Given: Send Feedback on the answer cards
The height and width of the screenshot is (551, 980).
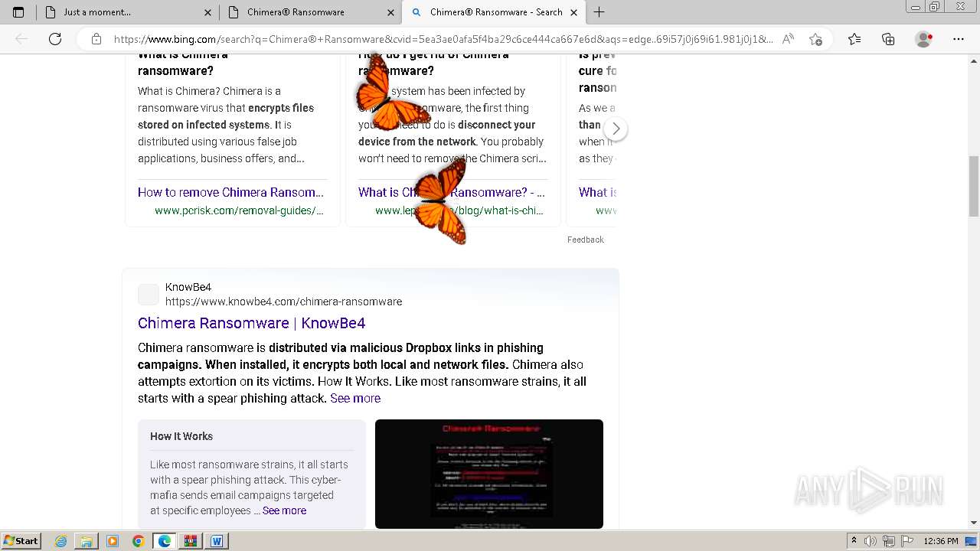Looking at the screenshot, I should pyautogui.click(x=586, y=240).
